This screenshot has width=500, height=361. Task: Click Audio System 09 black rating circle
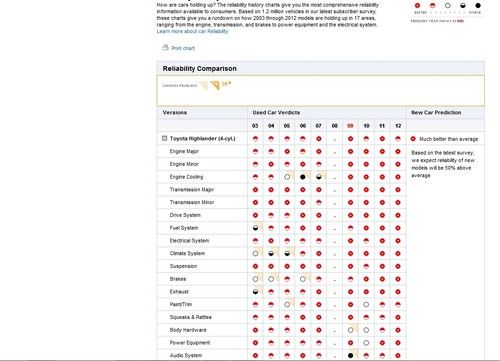(x=350, y=355)
